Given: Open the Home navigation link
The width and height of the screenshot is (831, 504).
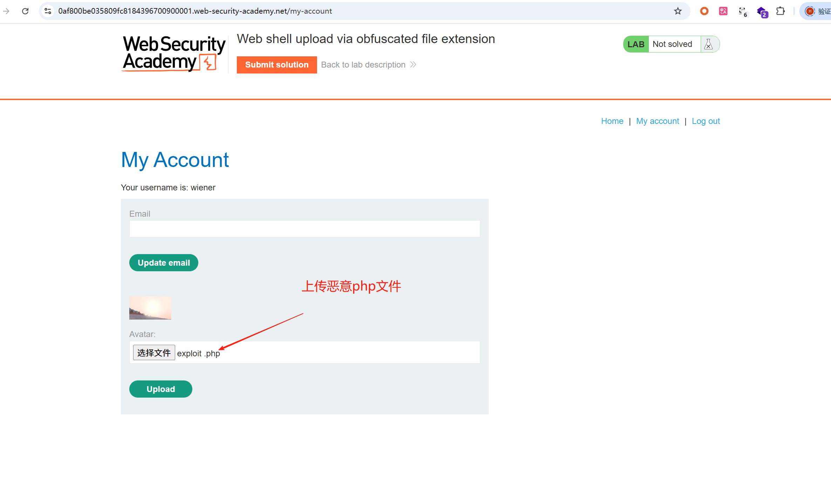Looking at the screenshot, I should coord(612,121).
